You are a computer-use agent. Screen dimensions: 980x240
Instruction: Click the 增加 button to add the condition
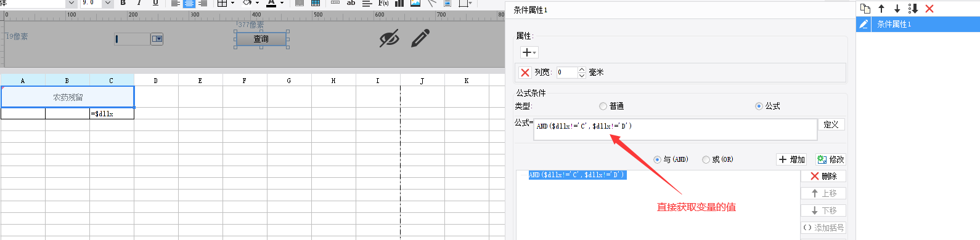tap(792, 159)
